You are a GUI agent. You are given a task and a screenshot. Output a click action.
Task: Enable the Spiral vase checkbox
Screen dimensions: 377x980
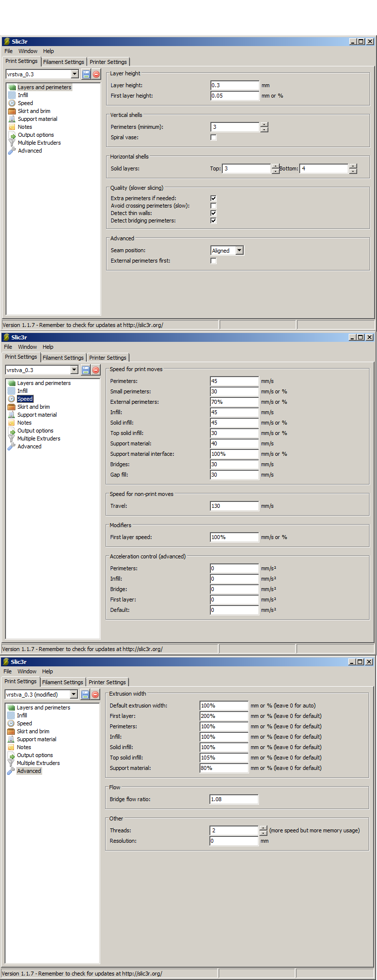pyautogui.click(x=213, y=137)
